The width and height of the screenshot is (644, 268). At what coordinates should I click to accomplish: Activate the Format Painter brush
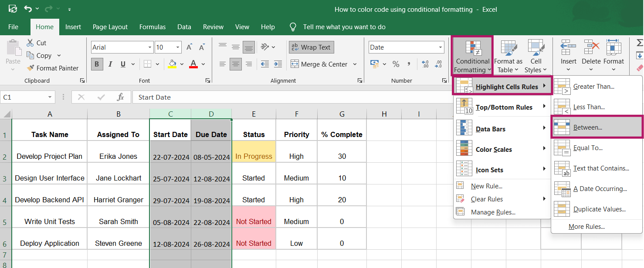[x=30, y=68]
